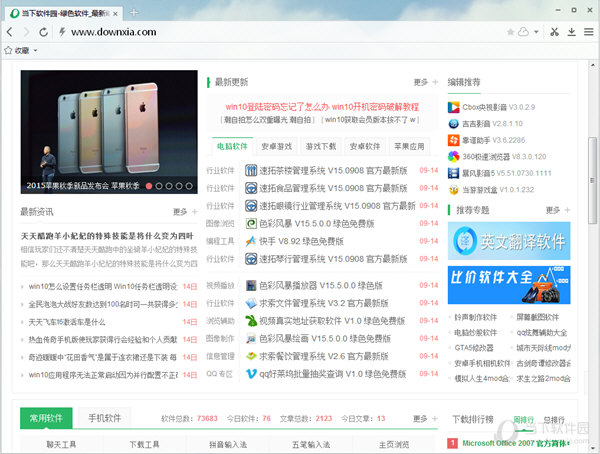The image size is (600, 454).
Task: Switch to the 苹果应用 tab
Action: coord(409,146)
